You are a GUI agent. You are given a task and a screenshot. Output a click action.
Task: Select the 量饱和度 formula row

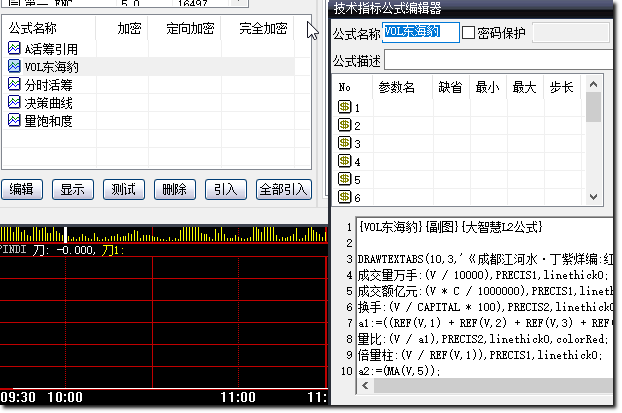tap(149, 121)
